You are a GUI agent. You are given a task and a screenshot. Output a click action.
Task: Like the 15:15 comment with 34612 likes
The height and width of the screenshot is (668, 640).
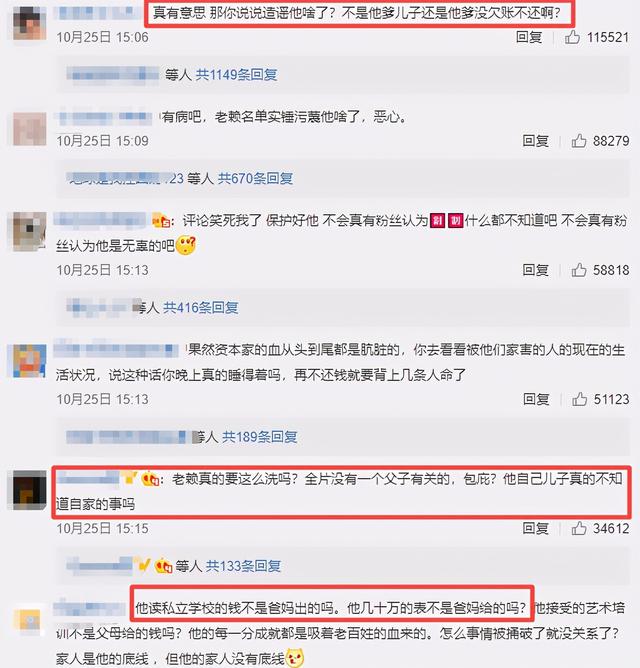click(579, 528)
